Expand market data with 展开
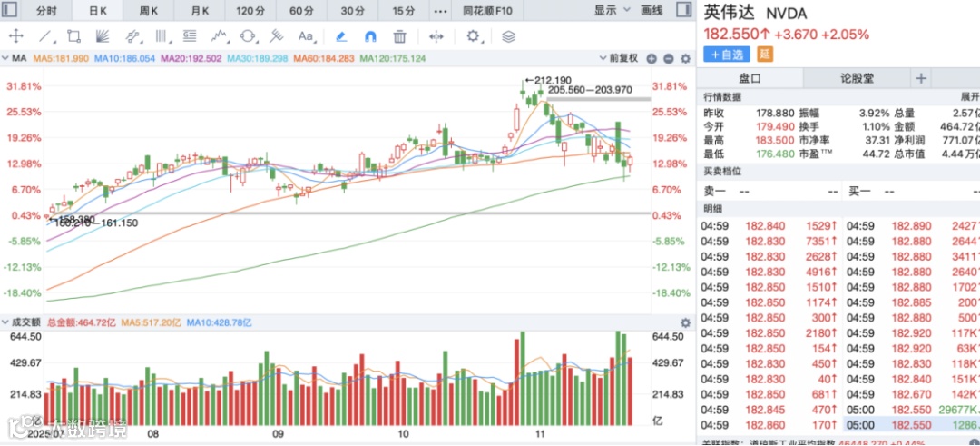980x446 pixels. coord(969,97)
